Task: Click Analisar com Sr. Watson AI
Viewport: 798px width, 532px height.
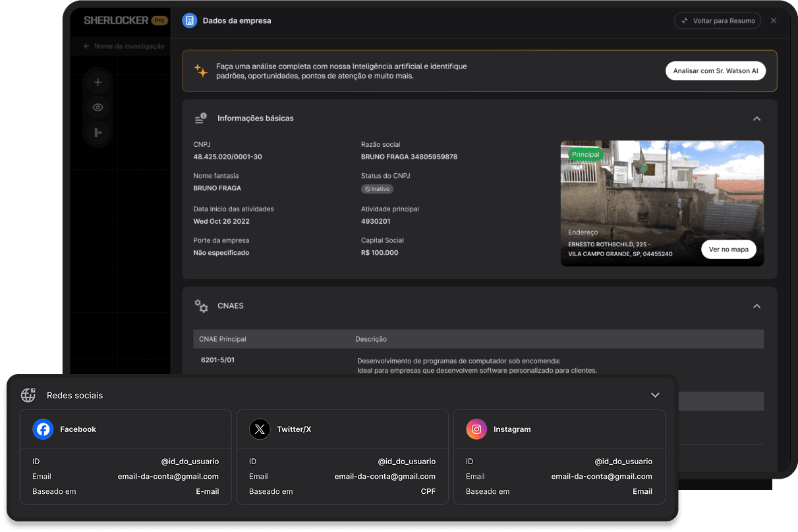Action: click(716, 70)
